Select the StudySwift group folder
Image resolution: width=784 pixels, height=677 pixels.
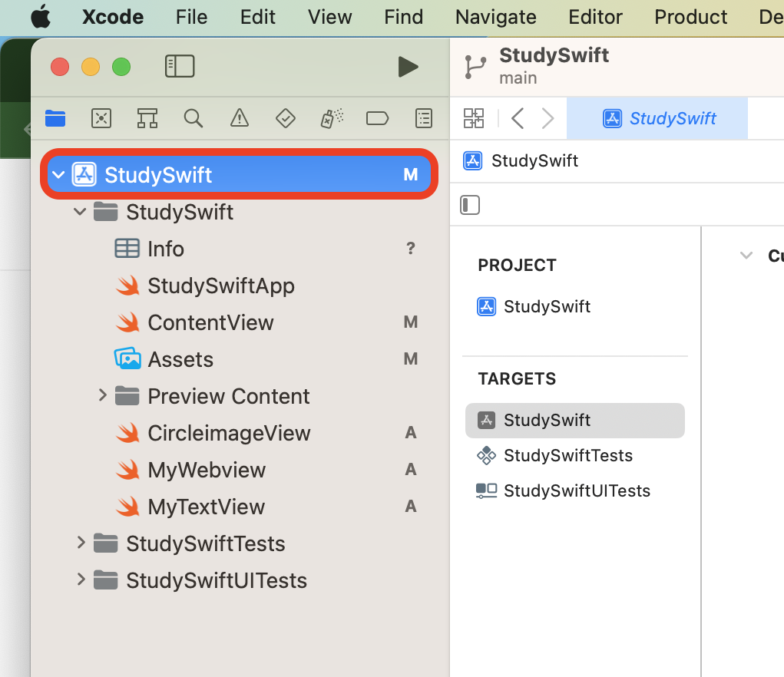coord(180,212)
